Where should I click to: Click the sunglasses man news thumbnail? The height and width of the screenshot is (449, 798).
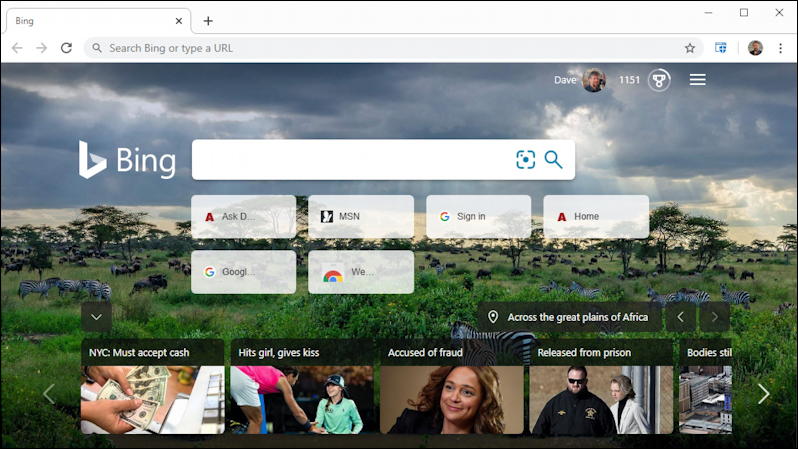[602, 400]
